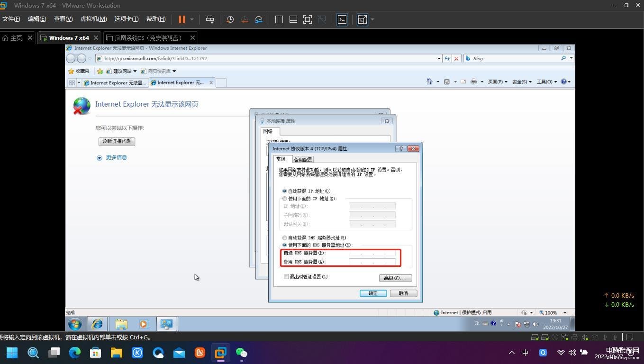Click 确定 button in IPv4 properties dialog

tap(373, 293)
